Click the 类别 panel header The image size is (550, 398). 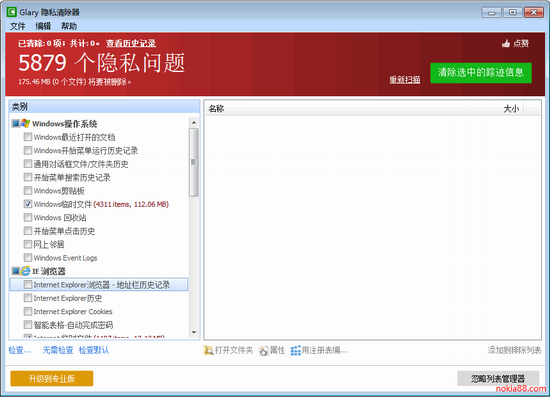click(x=104, y=107)
